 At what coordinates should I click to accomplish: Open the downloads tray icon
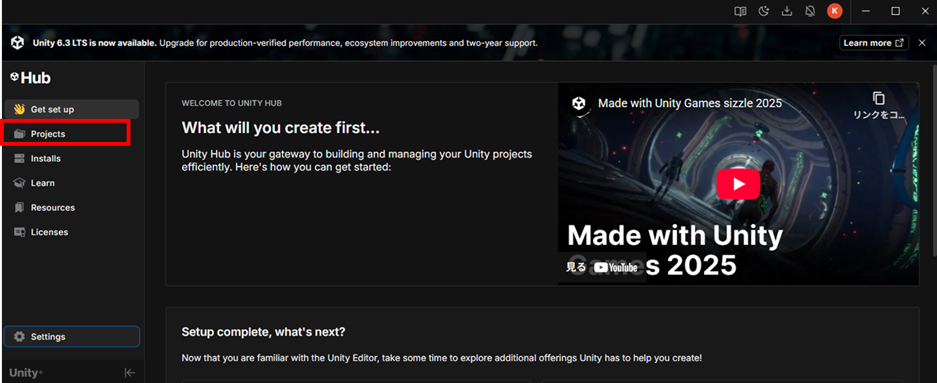pos(787,11)
